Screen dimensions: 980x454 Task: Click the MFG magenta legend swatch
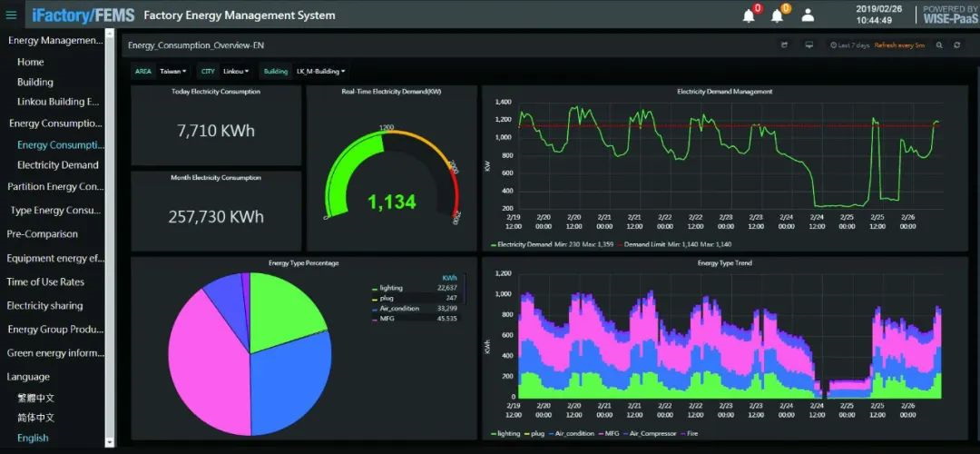coord(376,319)
